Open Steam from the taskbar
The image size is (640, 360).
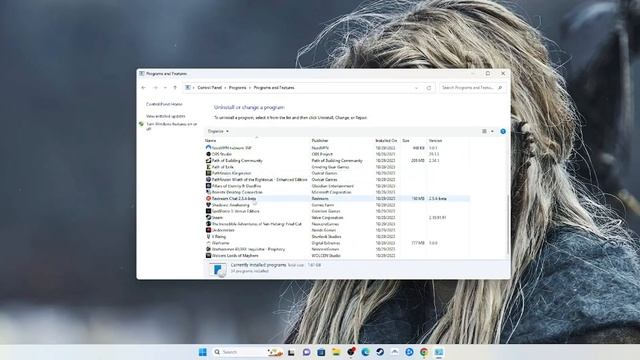[x=380, y=352]
